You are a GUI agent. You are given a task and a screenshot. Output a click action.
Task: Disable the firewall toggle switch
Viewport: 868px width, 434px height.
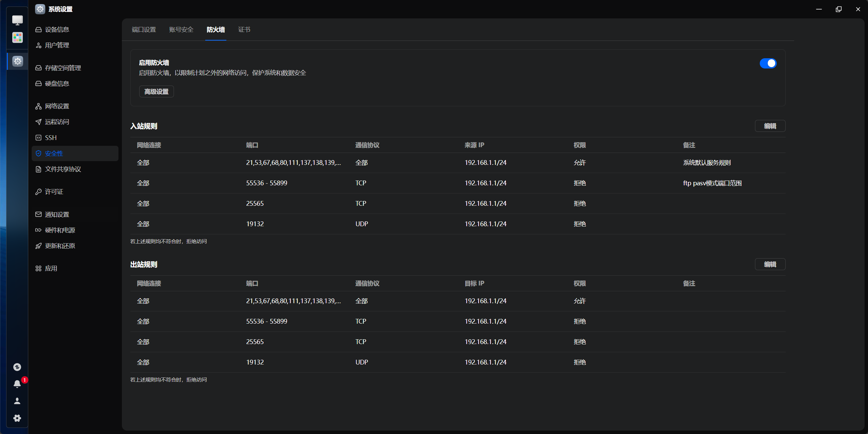pos(768,63)
